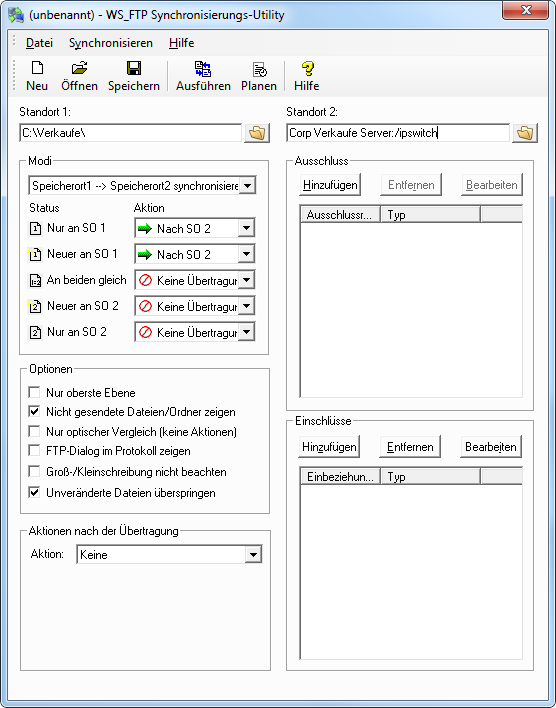
Task: Click the 'Neuer an SO 2' status icon
Action: pos(35,306)
